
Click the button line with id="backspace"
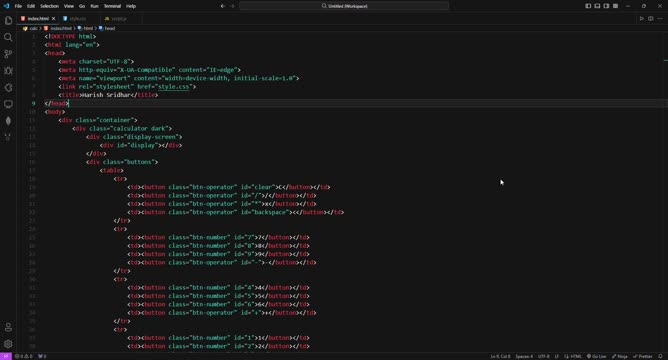click(236, 212)
